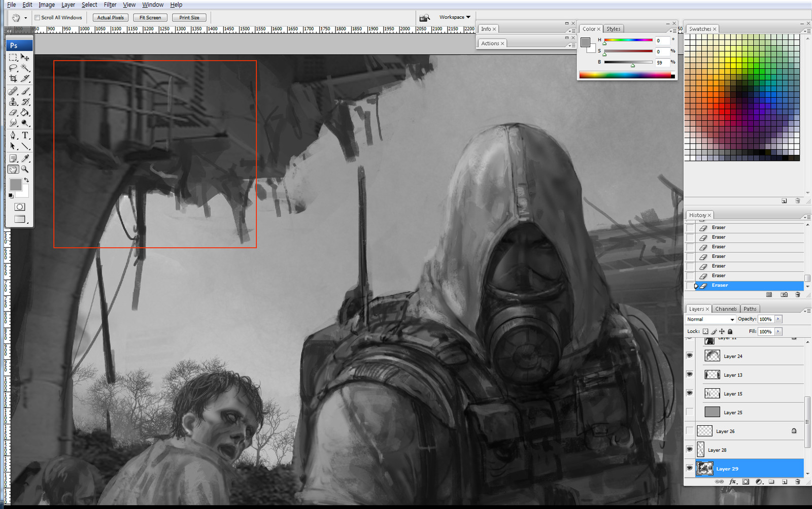The image size is (812, 509).
Task: Open the Workspace dropdown
Action: pyautogui.click(x=455, y=17)
